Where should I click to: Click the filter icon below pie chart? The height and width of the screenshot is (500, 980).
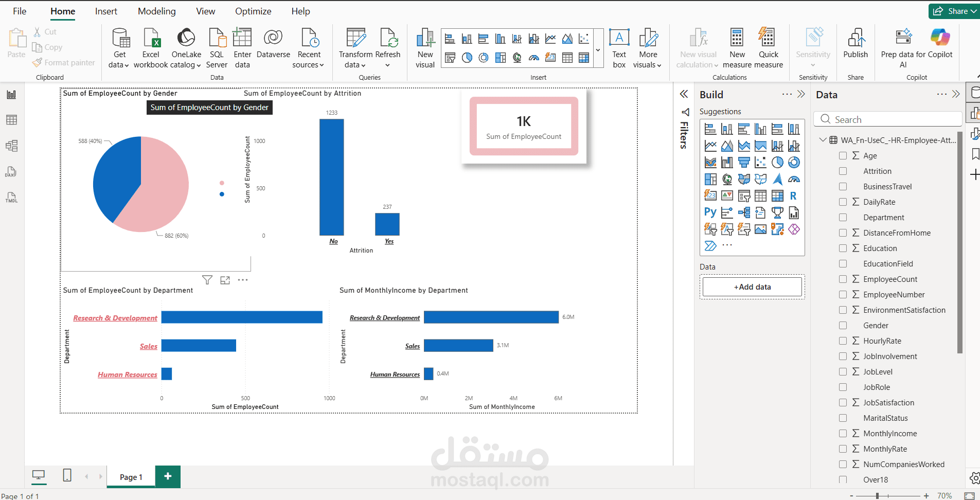pyautogui.click(x=207, y=280)
